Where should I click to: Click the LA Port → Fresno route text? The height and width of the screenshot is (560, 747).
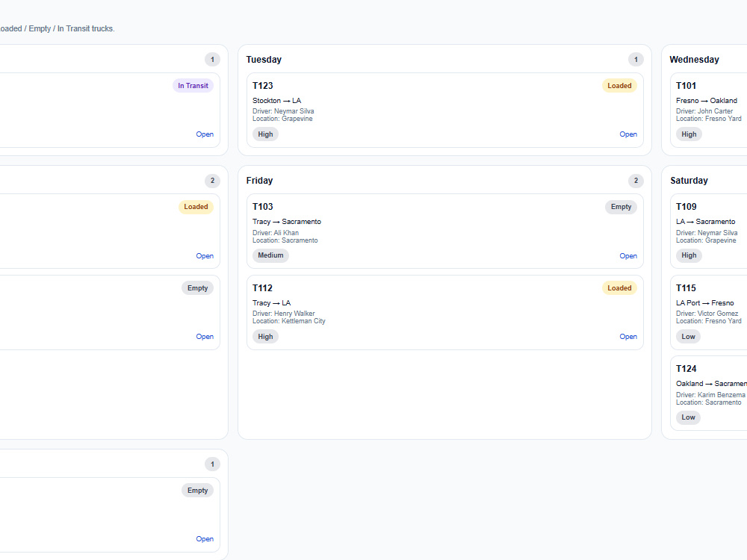705,303
